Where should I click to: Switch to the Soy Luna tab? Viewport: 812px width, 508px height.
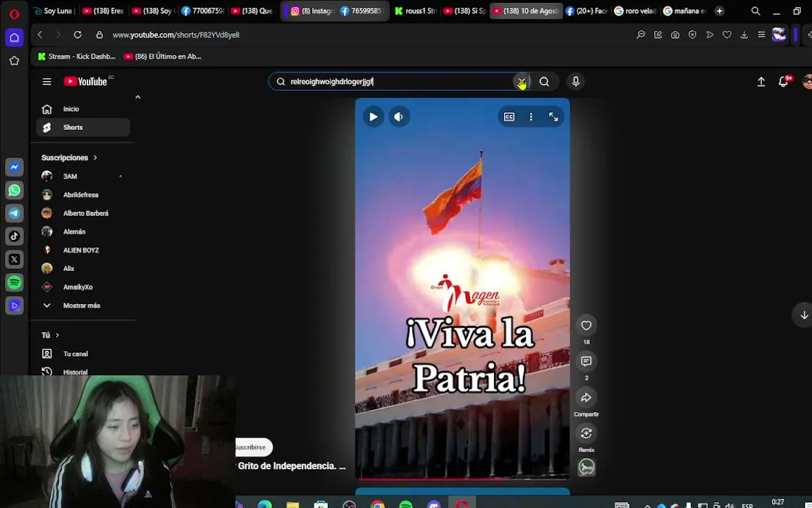(x=54, y=11)
